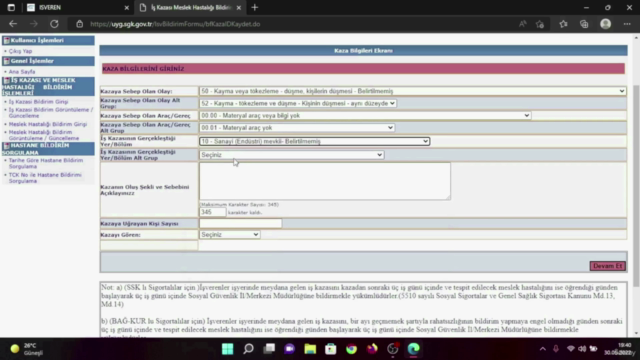Open the browser settings and more menu

[627, 24]
